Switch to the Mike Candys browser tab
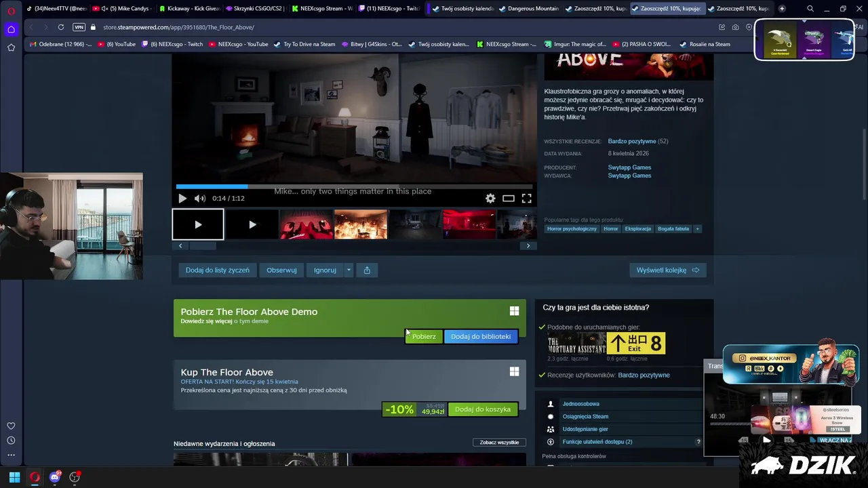The width and height of the screenshot is (868, 488). 124,9
